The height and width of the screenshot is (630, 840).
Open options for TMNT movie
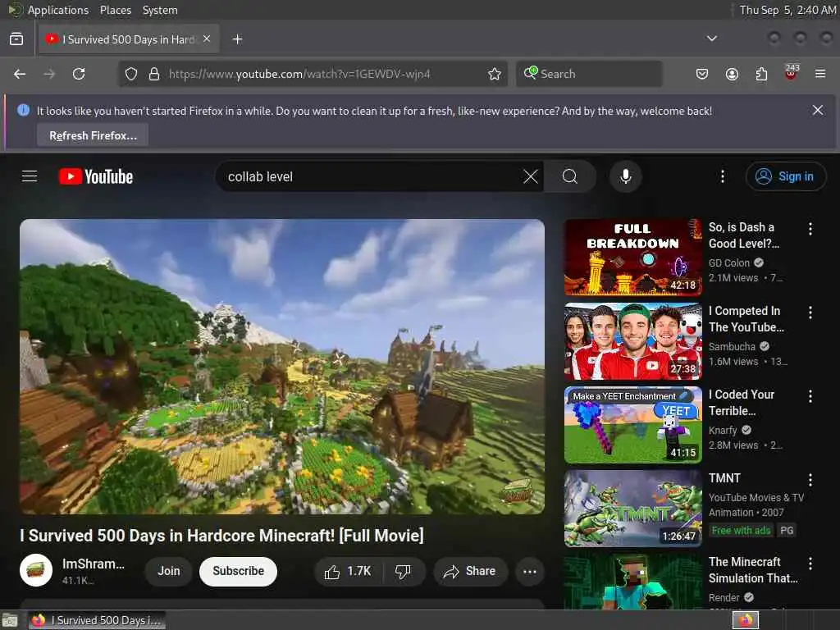tap(810, 479)
